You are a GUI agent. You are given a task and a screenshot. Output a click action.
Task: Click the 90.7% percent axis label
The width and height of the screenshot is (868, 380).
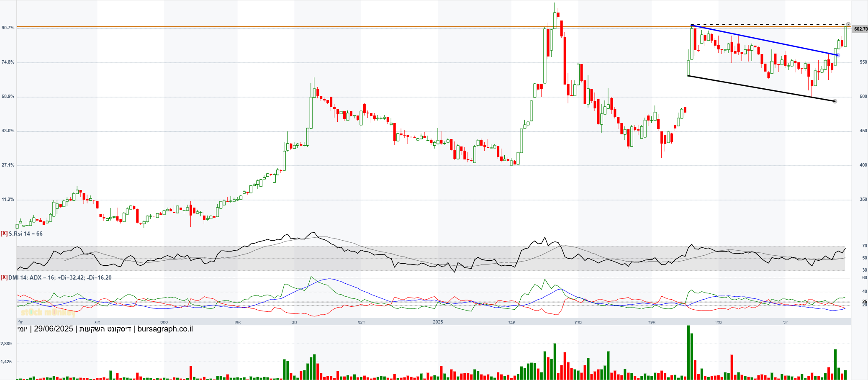(8, 28)
